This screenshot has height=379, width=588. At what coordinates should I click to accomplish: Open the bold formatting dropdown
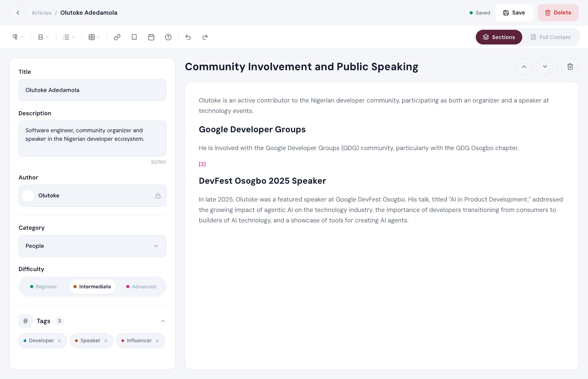(43, 37)
